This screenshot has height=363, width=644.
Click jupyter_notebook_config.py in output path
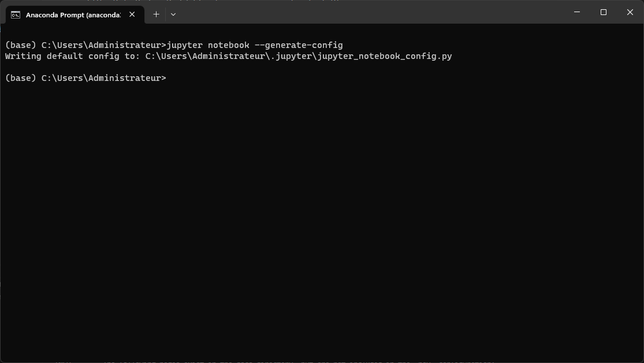385,56
